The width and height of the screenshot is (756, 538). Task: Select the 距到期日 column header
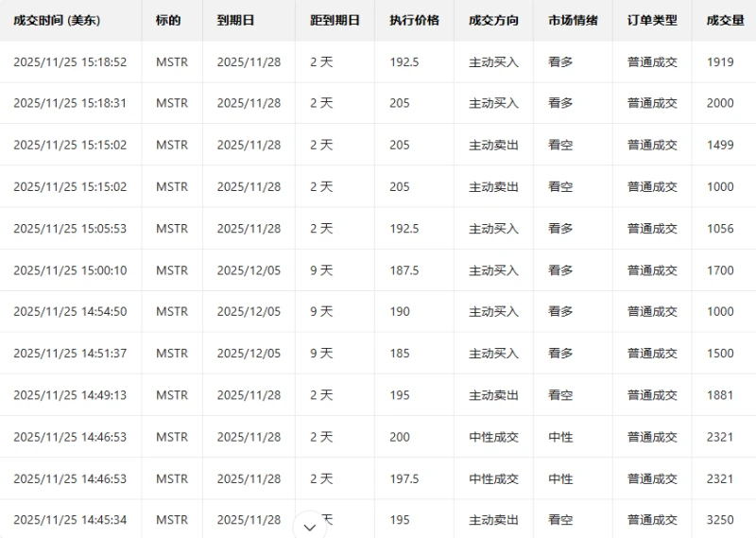coord(335,20)
